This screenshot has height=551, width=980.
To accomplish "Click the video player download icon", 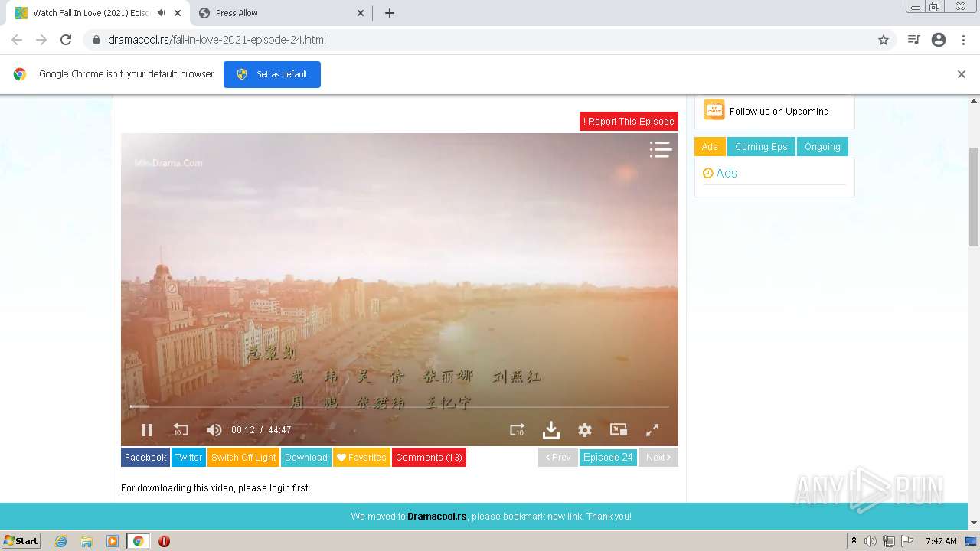I will 551,430.
